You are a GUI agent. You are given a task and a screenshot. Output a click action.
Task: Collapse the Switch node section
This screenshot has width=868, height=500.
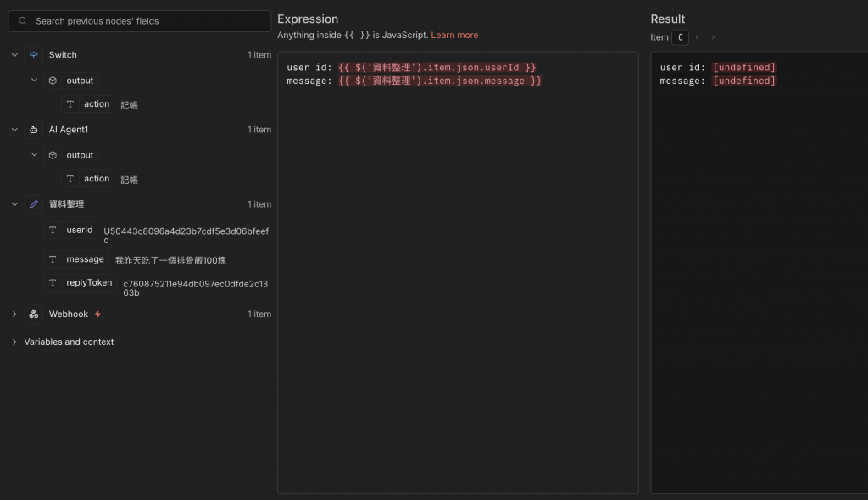[14, 55]
